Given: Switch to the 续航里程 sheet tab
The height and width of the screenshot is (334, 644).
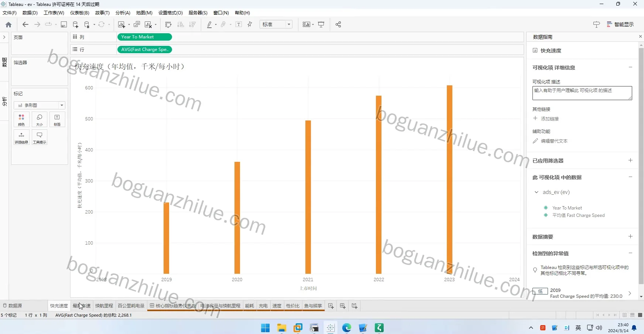Looking at the screenshot, I should [104, 306].
